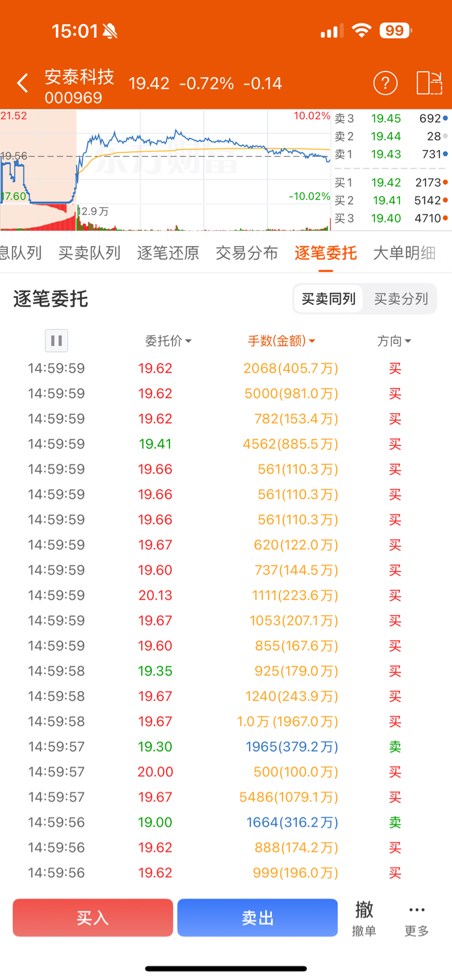
Task: Switch to the 交易分布 tab
Action: tap(247, 253)
